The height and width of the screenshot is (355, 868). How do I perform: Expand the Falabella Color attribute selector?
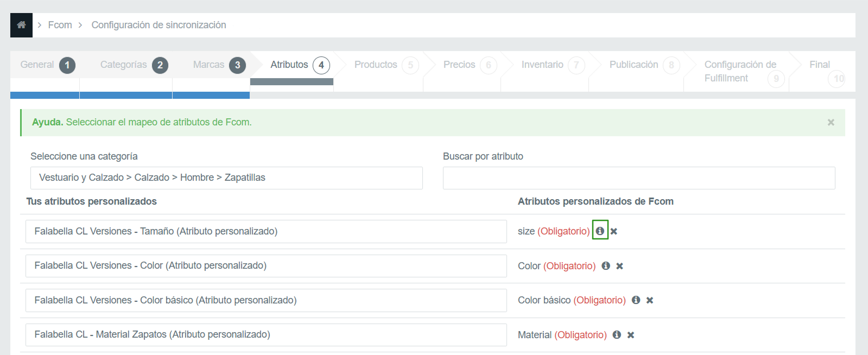(266, 266)
